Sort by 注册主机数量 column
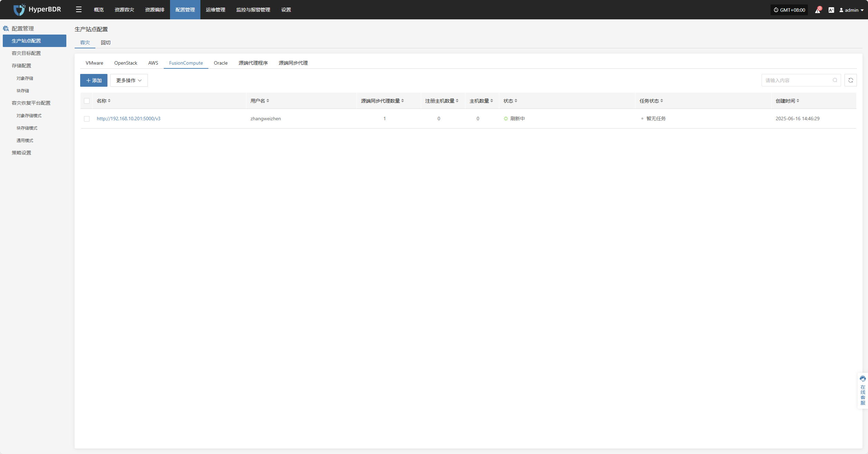This screenshot has width=868, height=454. click(x=457, y=101)
